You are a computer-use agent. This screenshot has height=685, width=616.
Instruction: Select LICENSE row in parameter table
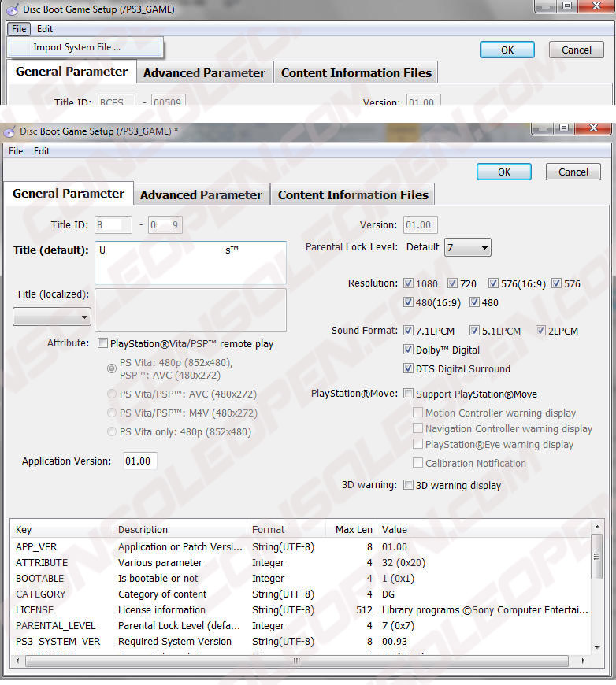(x=301, y=610)
